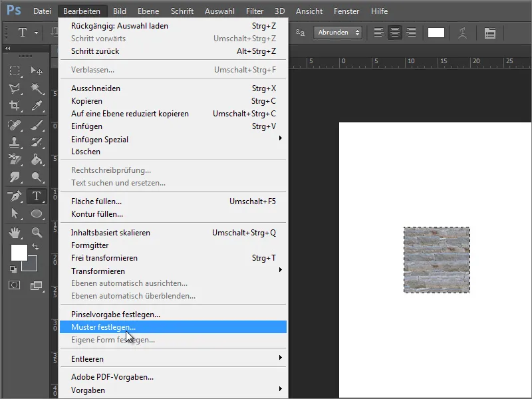The height and width of the screenshot is (399, 532).
Task: Select the History Brush tool
Action: click(37, 142)
